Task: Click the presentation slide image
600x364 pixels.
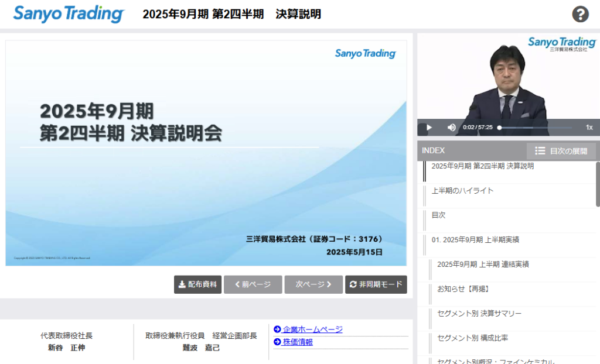Action: click(206, 153)
